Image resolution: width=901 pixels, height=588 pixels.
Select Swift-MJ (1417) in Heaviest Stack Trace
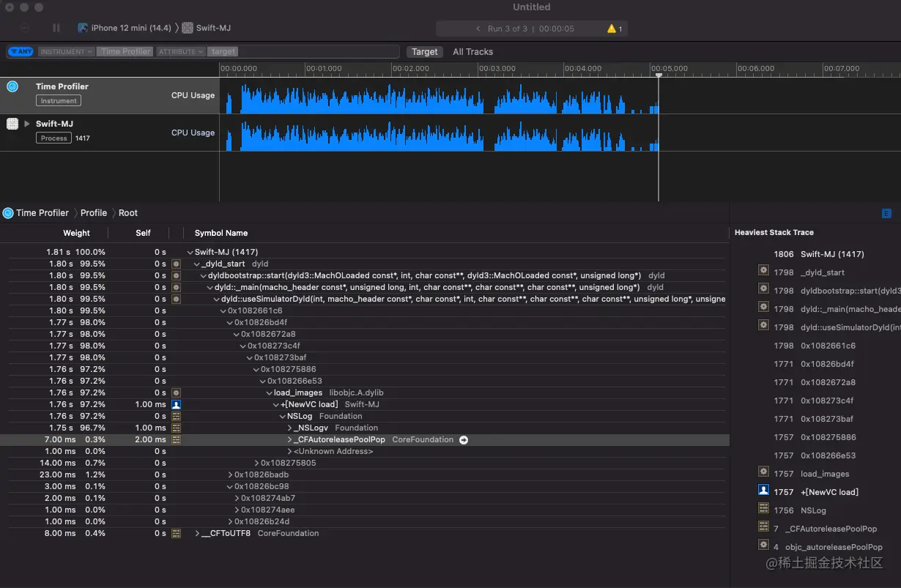832,254
